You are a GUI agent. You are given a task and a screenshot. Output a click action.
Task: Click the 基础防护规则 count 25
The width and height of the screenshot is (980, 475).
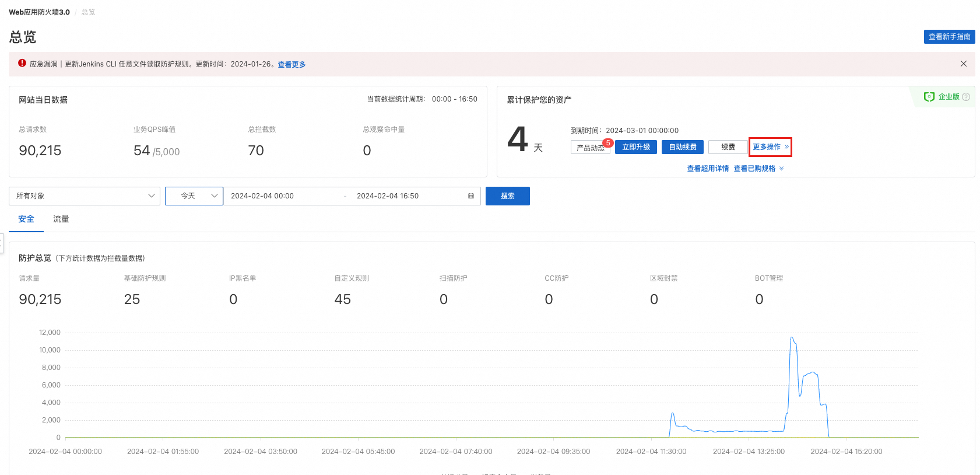[x=132, y=299]
